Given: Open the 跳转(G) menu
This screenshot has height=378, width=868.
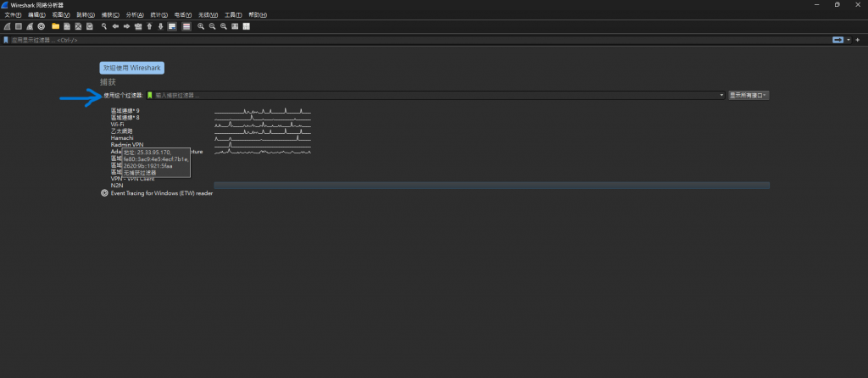Looking at the screenshot, I should pyautogui.click(x=86, y=14).
